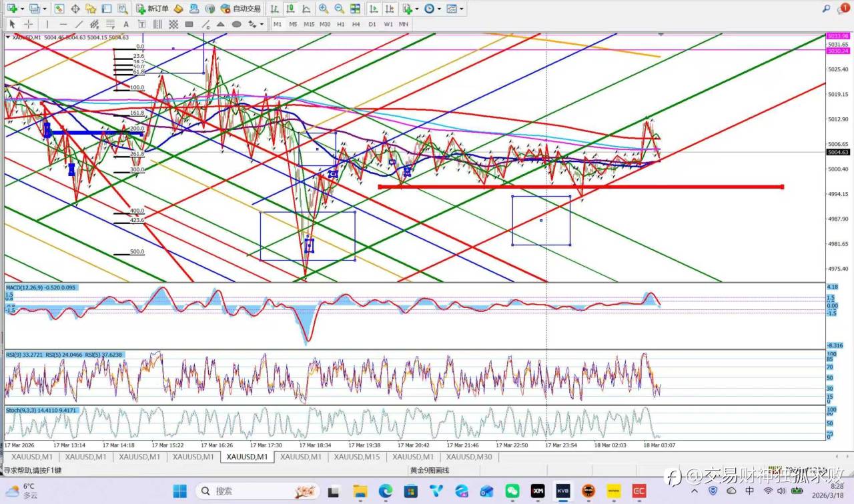854x504 pixels.
Task: Switch timeframe to H4
Action: [x=356, y=24]
